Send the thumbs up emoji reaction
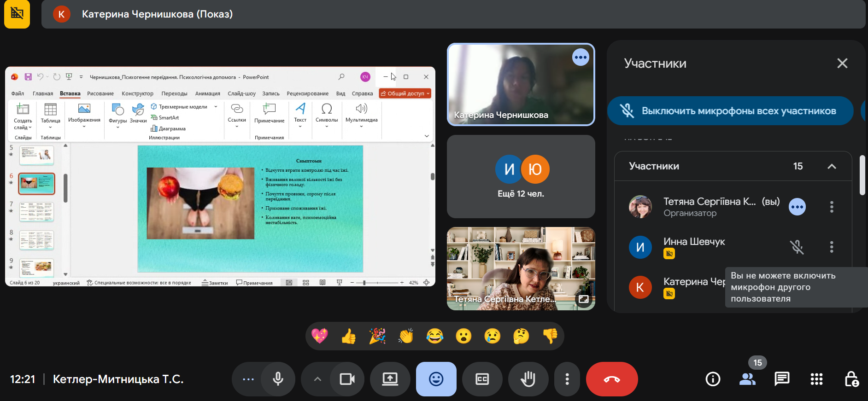Viewport: 868px width, 401px height. tap(348, 337)
